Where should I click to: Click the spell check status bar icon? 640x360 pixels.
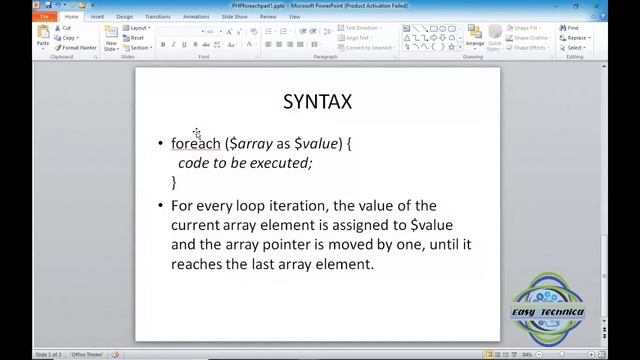click(116, 355)
